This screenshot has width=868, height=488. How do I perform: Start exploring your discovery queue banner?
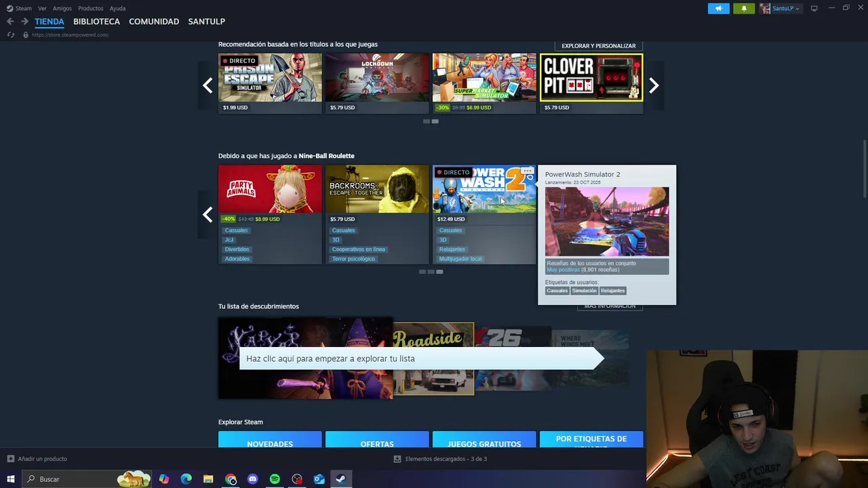coord(420,359)
